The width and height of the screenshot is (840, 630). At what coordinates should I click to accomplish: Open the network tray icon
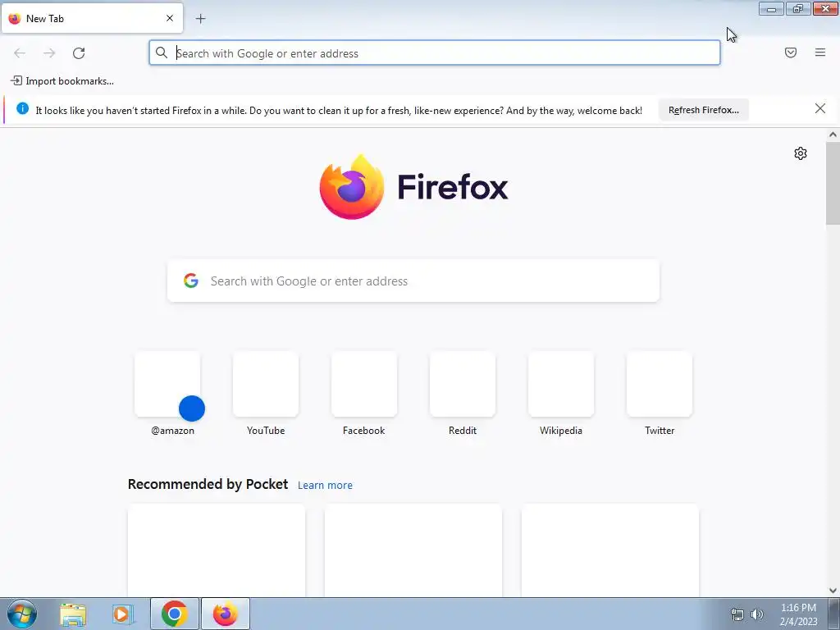pos(737,614)
